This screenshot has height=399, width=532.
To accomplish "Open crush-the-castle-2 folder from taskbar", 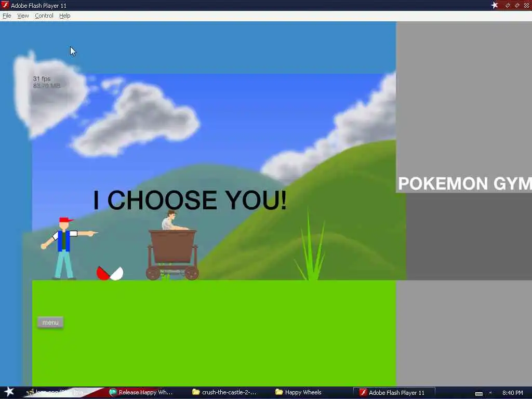I will point(224,392).
